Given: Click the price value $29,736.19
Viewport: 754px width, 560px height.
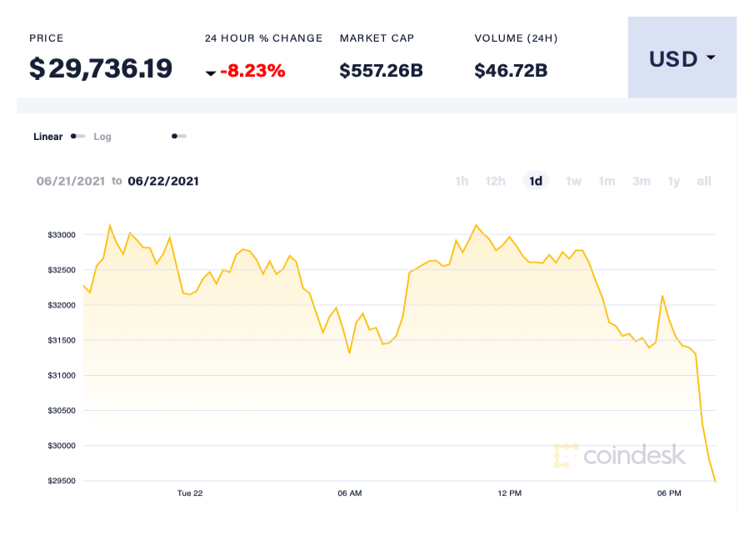Looking at the screenshot, I should point(100,68).
